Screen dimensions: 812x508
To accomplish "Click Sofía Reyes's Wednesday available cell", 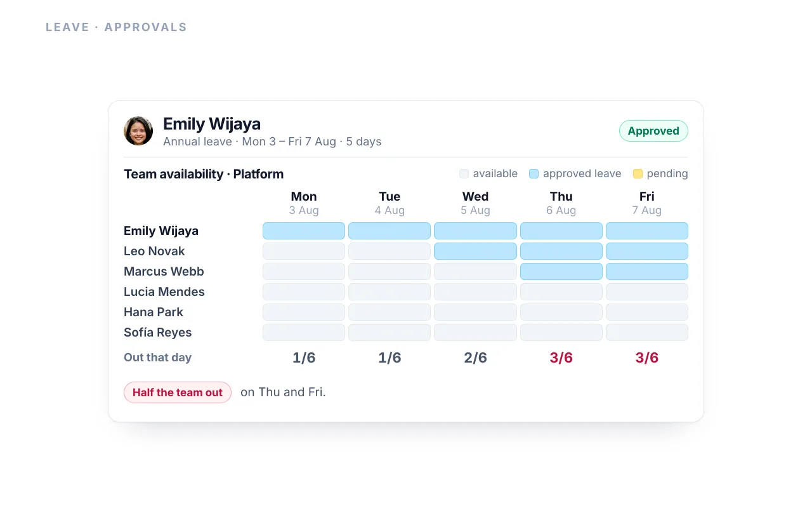I will tap(475, 332).
